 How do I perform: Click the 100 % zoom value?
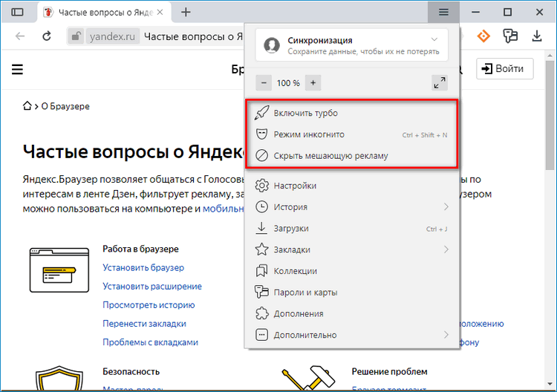288,83
